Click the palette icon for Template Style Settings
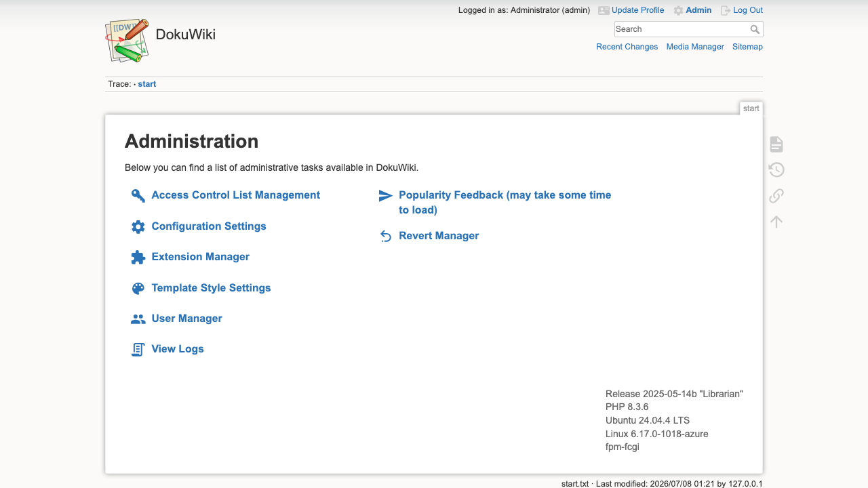 [138, 289]
